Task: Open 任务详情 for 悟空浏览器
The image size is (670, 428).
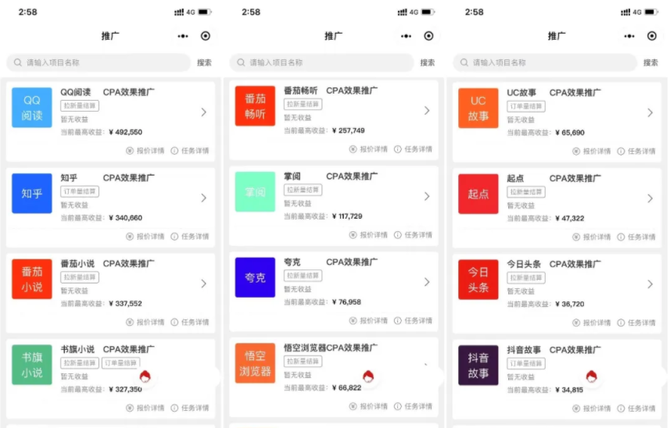Action: point(413,406)
